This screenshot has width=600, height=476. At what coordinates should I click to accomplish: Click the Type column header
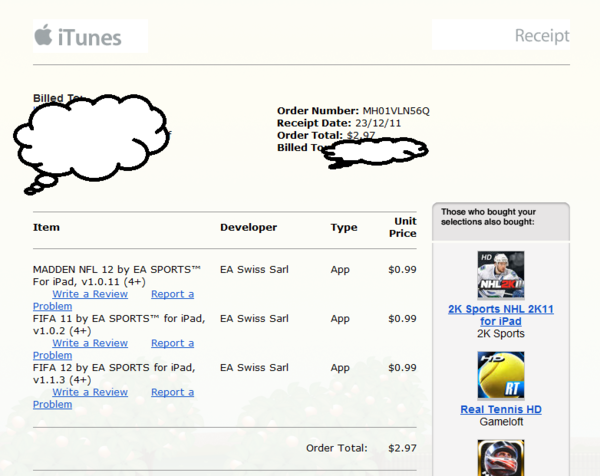pos(343,227)
